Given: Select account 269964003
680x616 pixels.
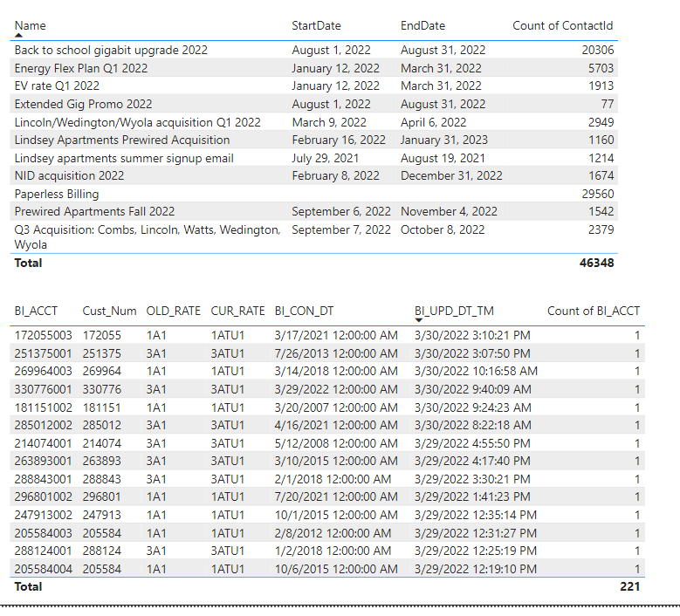Looking at the screenshot, I should pyautogui.click(x=44, y=371).
